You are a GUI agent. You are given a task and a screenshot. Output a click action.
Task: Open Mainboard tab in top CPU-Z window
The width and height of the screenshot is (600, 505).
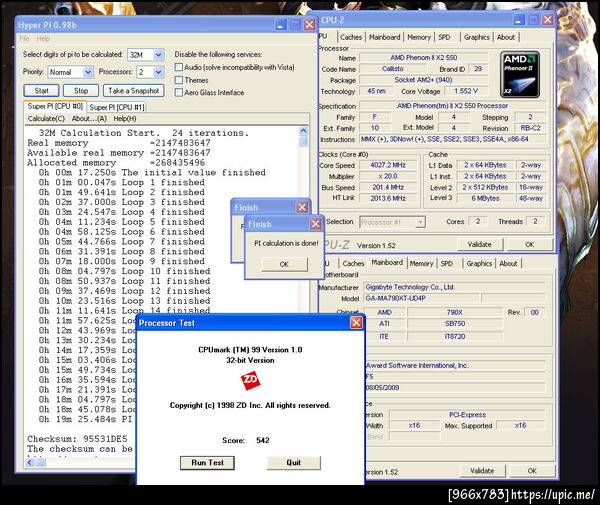pyautogui.click(x=384, y=37)
